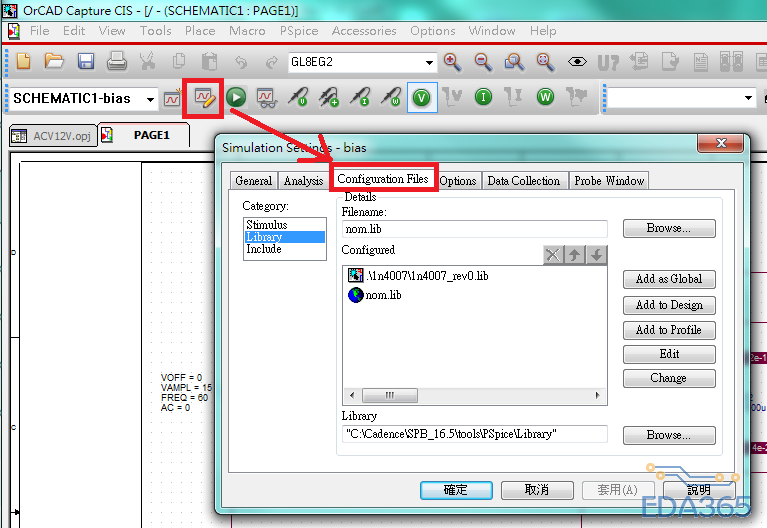Click the Add as Global button
Screen dimensions: 767x528
[669, 279]
